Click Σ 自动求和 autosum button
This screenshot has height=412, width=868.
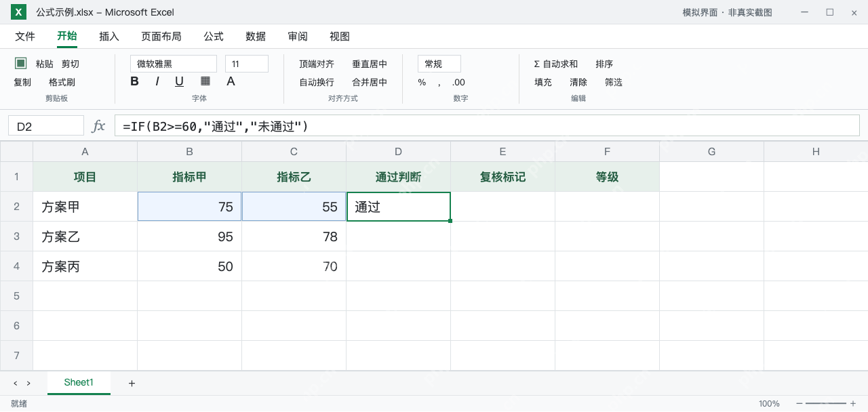point(556,64)
